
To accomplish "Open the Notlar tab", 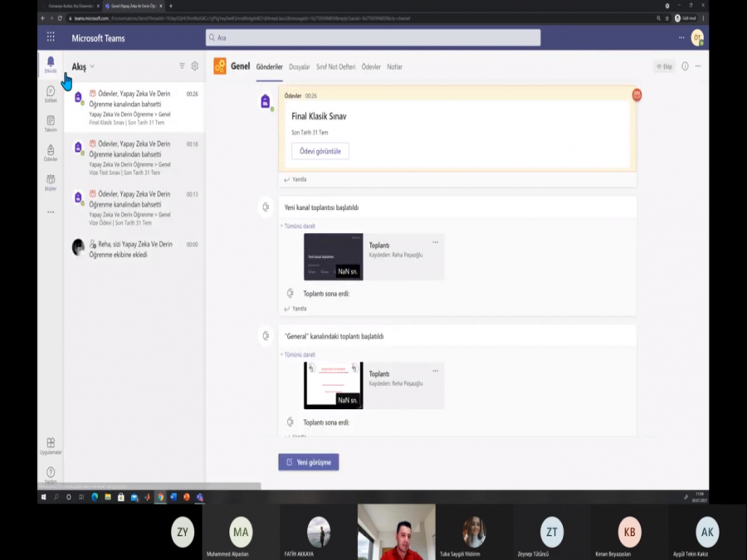I will click(394, 66).
